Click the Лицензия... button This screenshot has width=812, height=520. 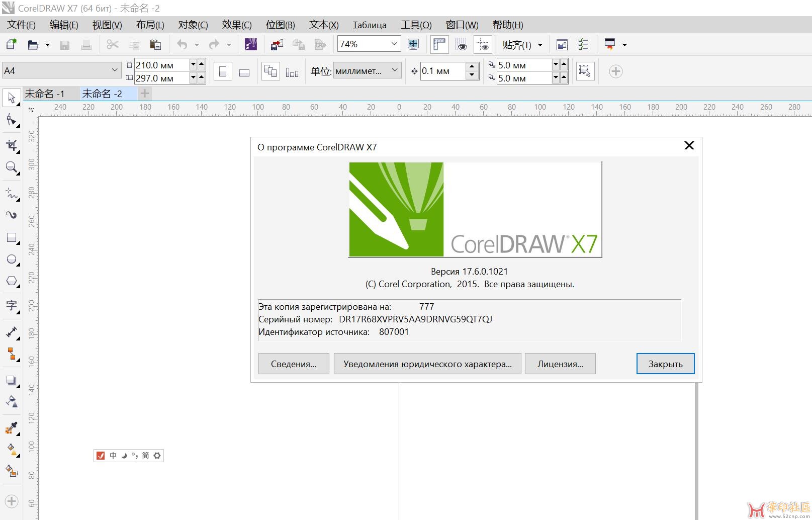pos(560,364)
